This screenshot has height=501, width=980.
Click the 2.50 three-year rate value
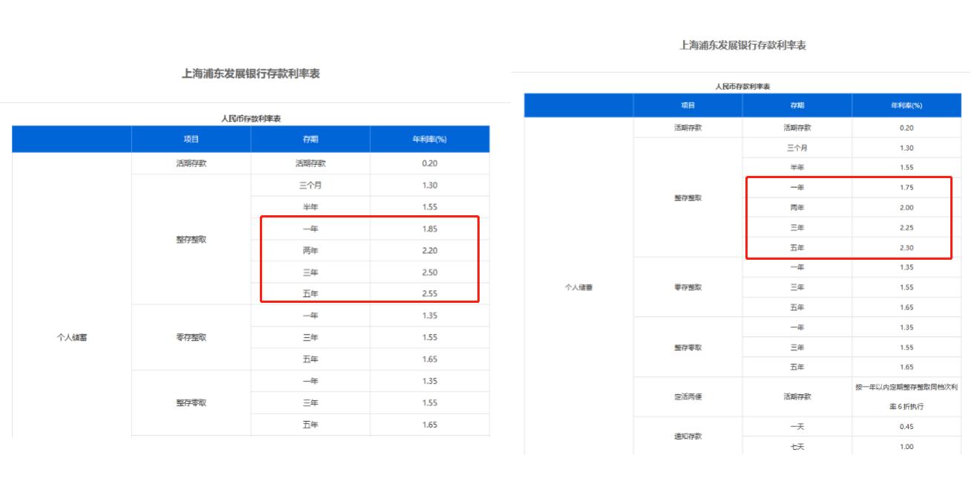(429, 272)
